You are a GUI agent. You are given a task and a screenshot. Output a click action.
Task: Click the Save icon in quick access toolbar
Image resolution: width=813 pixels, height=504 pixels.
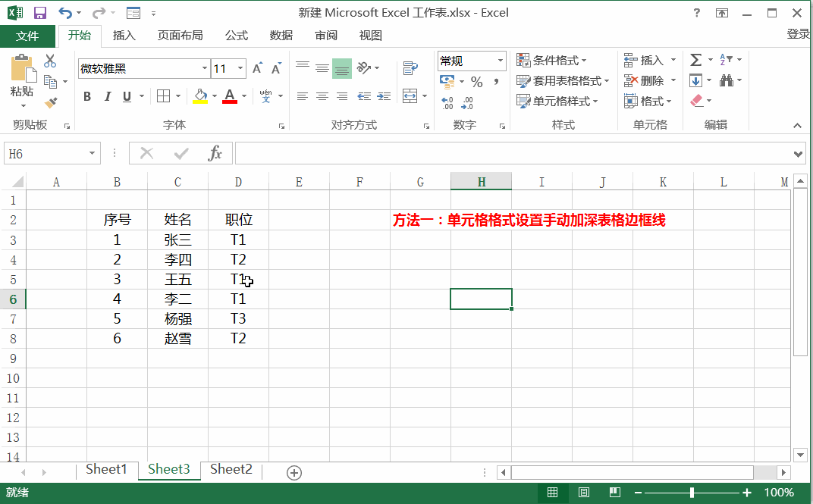40,13
